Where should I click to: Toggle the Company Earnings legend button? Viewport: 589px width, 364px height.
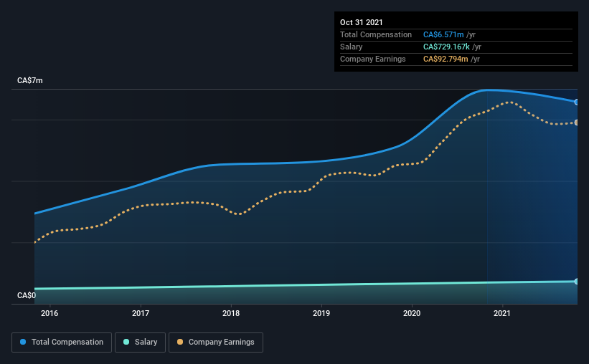[x=216, y=343]
